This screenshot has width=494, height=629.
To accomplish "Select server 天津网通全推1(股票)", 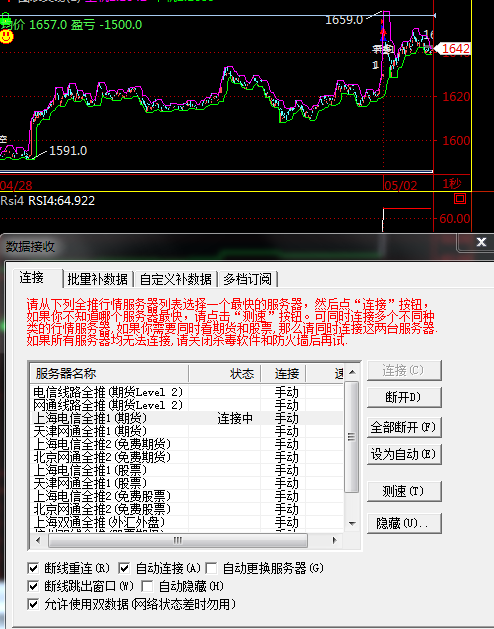I will pyautogui.click(x=90, y=483).
